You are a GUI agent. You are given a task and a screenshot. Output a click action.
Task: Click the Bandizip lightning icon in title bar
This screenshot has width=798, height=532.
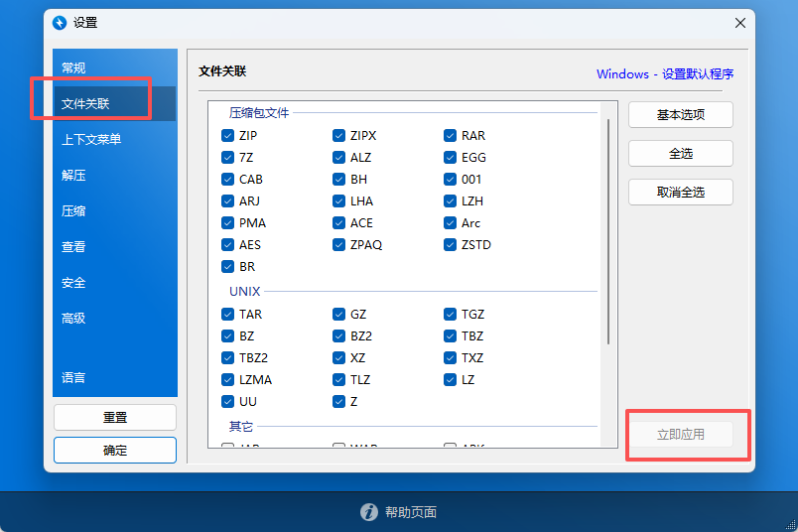[x=60, y=23]
